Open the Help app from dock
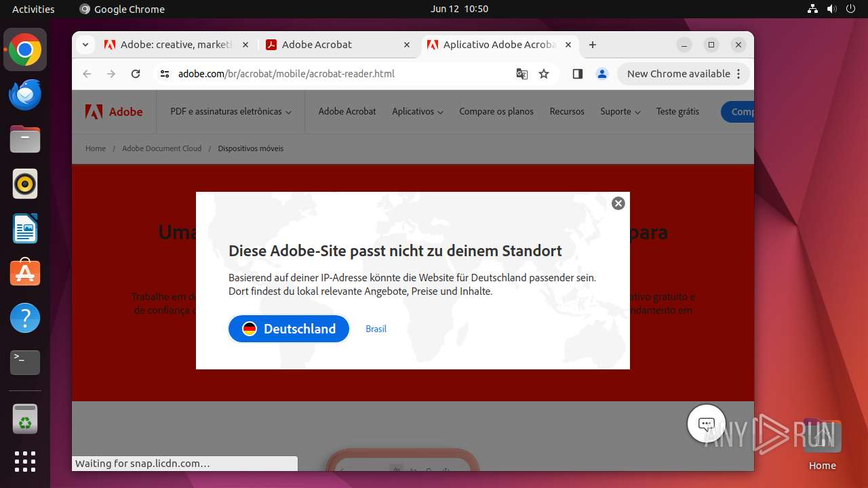868x488 pixels. 25,317
